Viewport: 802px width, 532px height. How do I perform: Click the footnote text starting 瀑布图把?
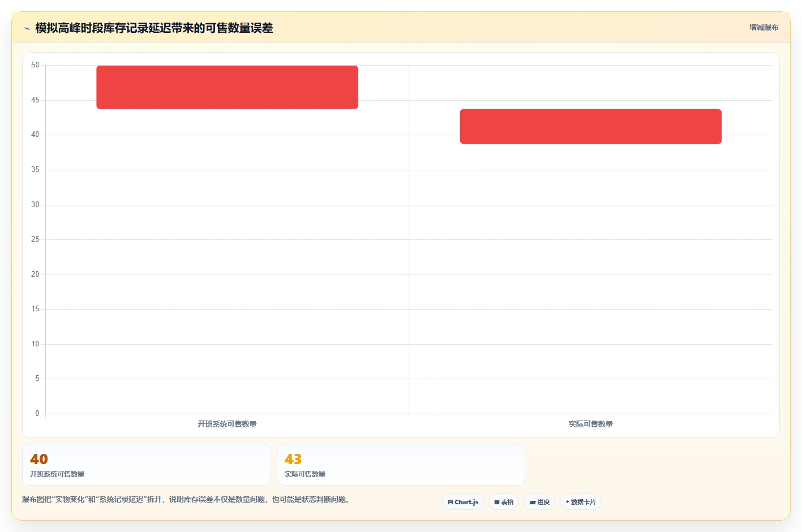coord(186,499)
